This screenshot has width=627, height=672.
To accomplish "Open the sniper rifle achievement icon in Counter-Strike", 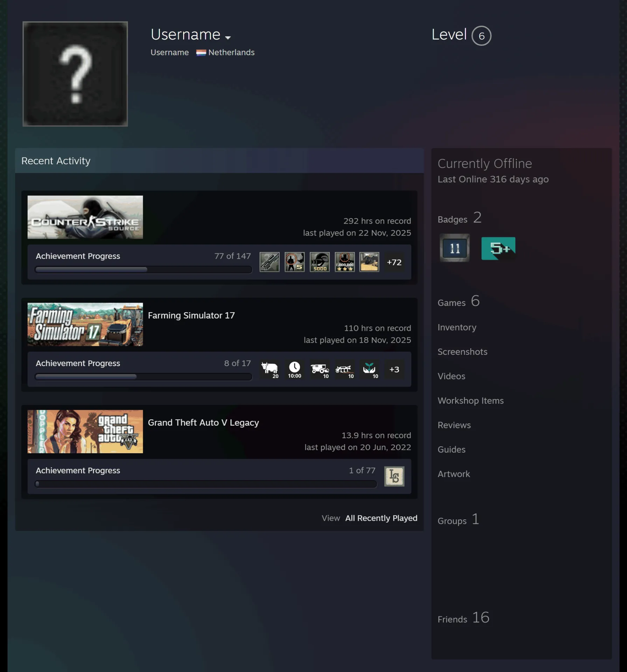I will pos(269,262).
